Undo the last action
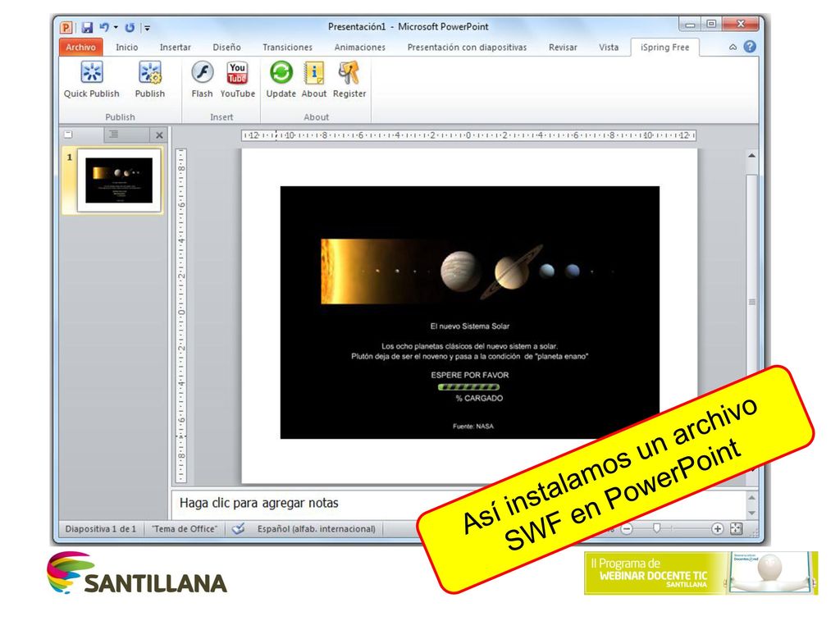This screenshot has width=840, height=630. click(x=104, y=27)
